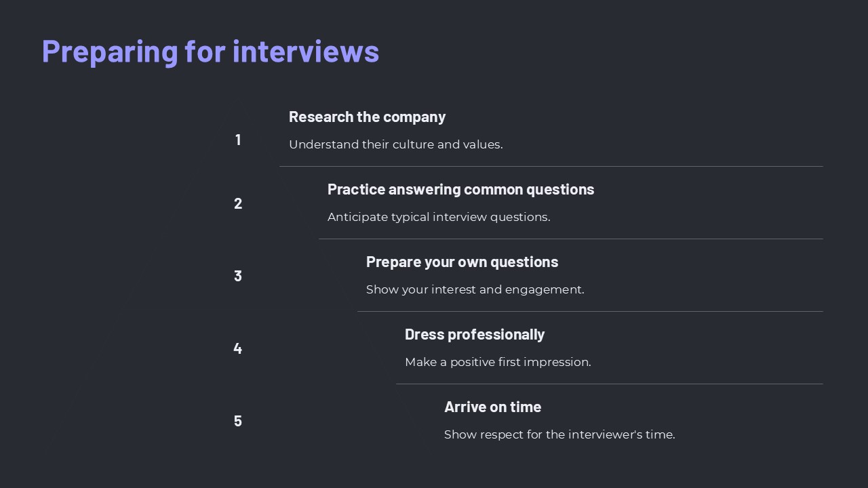This screenshot has height=488, width=868.
Task: Select step number 5
Action: pos(238,421)
